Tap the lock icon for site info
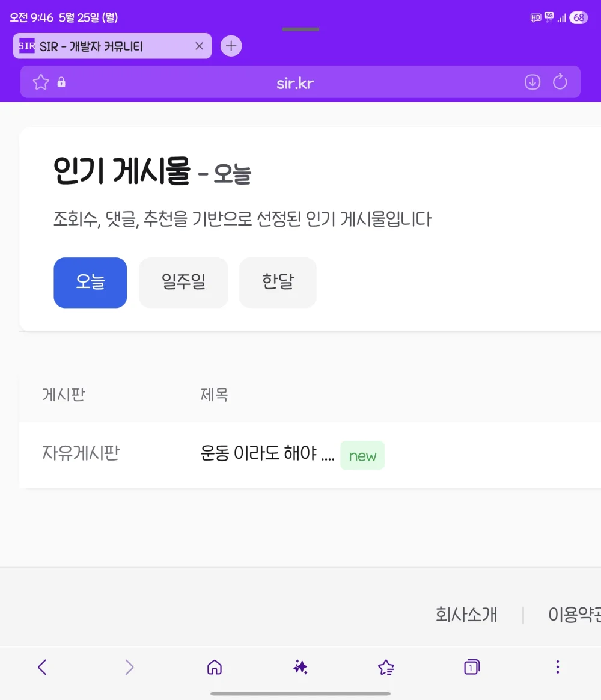The image size is (601, 700). 61,82
